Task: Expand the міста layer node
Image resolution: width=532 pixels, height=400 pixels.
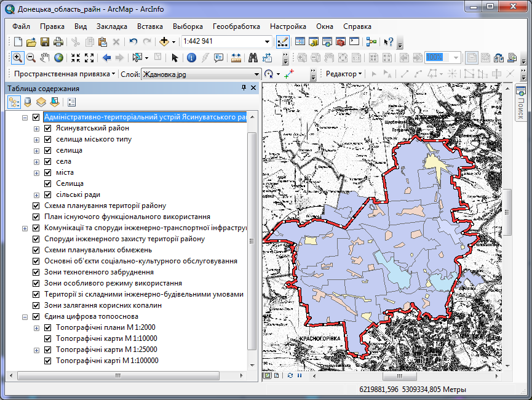Action: (x=36, y=173)
